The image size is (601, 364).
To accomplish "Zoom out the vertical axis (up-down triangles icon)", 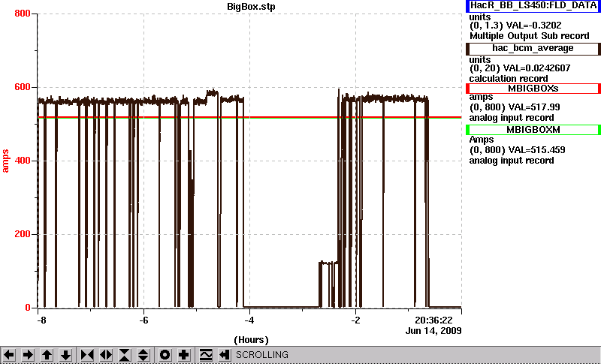I will pyautogui.click(x=143, y=355).
